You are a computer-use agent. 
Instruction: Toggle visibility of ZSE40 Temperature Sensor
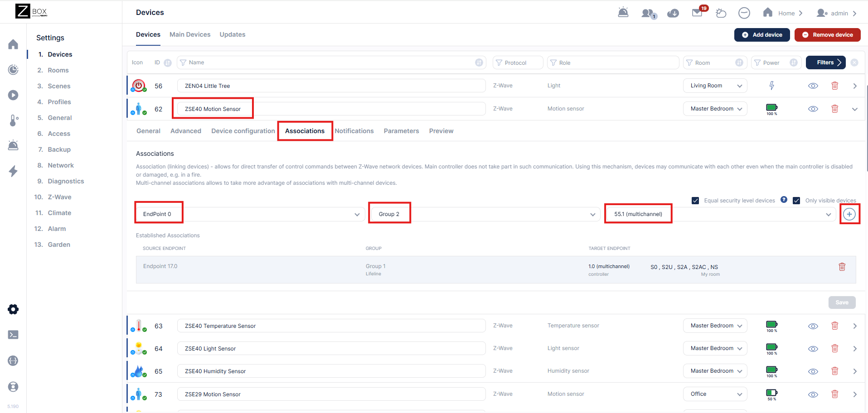[x=813, y=326]
